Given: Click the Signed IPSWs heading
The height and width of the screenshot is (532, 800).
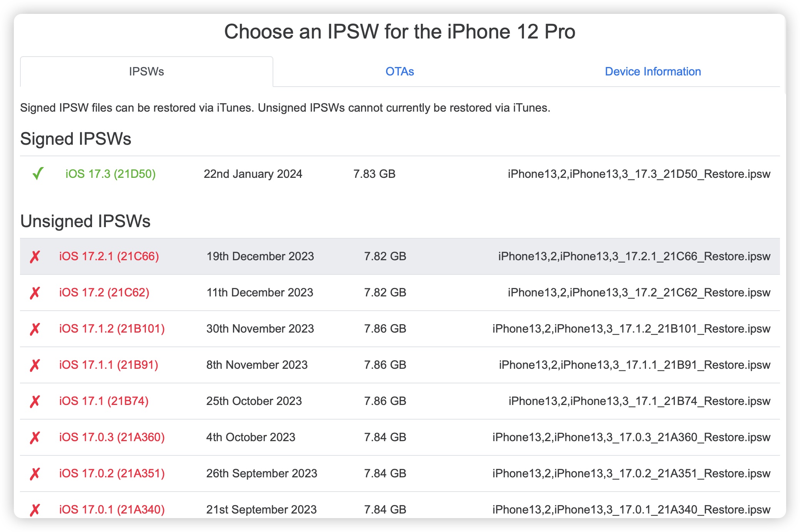Looking at the screenshot, I should pyautogui.click(x=76, y=139).
